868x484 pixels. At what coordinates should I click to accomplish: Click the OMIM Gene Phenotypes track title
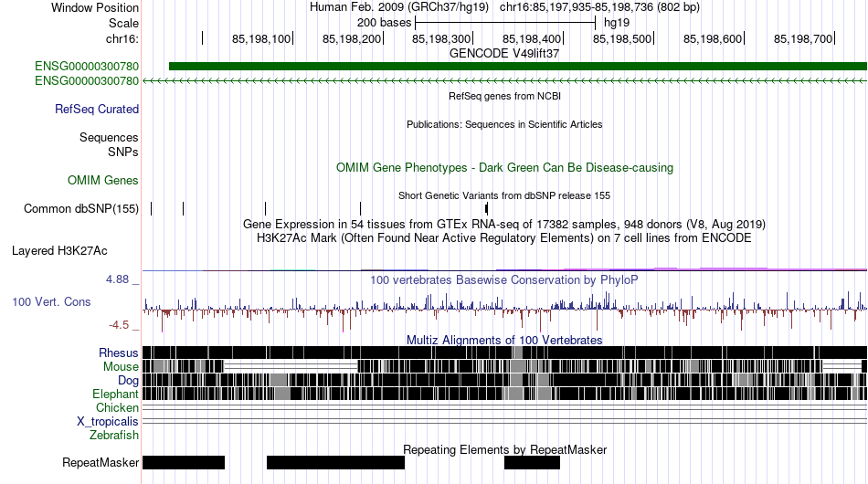pos(504,168)
